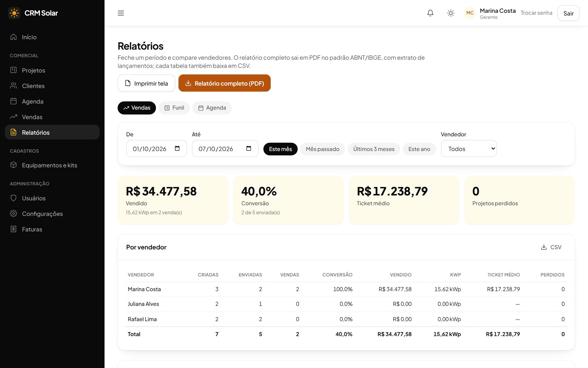
Task: Open the Início menu item
Action: (x=52, y=37)
